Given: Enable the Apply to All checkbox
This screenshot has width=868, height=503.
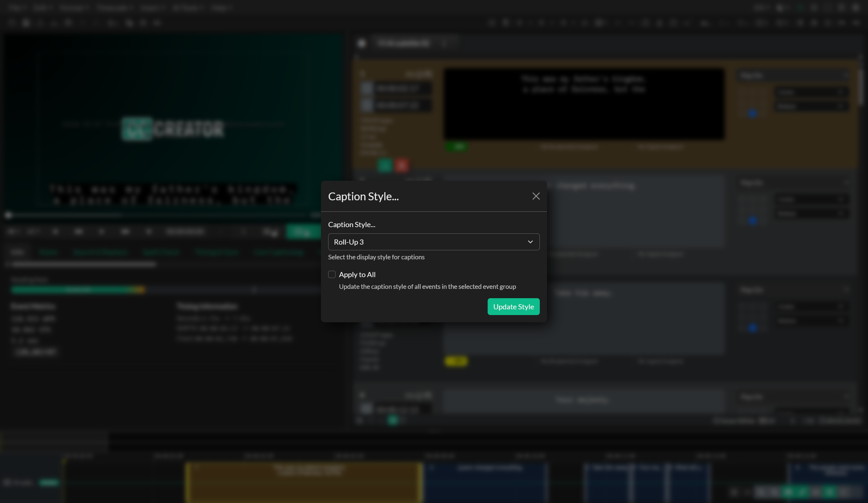Looking at the screenshot, I should pos(332,274).
